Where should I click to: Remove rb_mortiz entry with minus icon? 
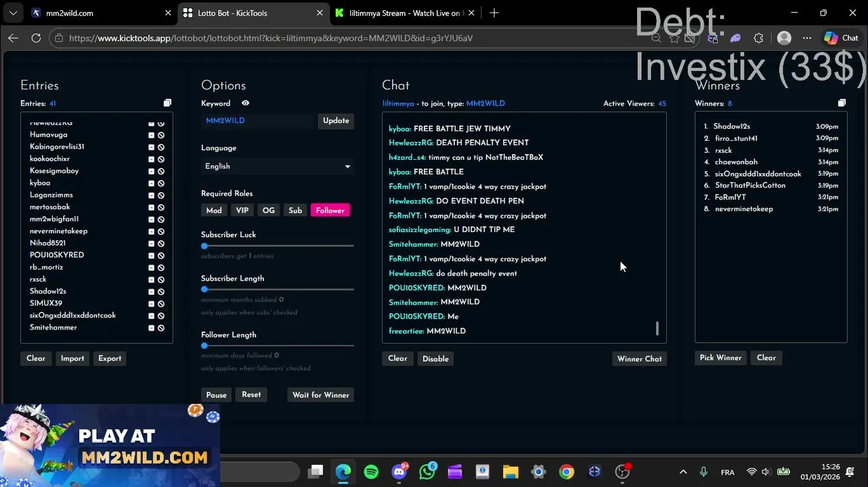point(151,268)
